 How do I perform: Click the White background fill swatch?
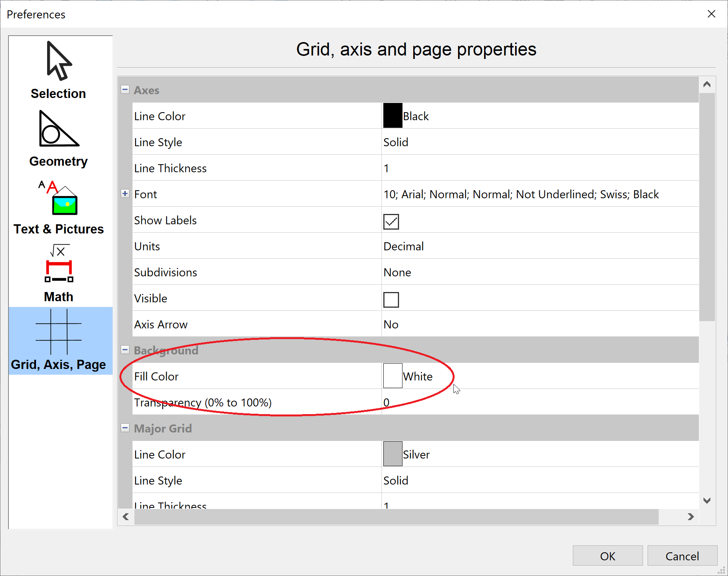pos(393,376)
